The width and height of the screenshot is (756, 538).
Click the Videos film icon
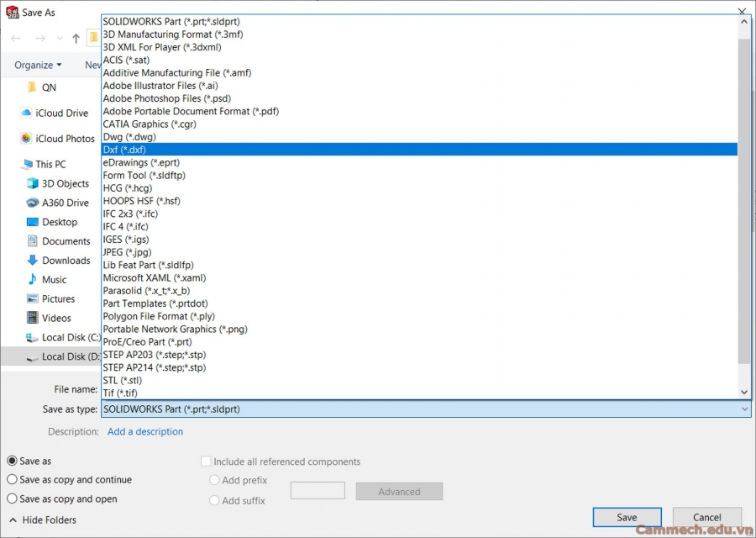click(x=32, y=318)
